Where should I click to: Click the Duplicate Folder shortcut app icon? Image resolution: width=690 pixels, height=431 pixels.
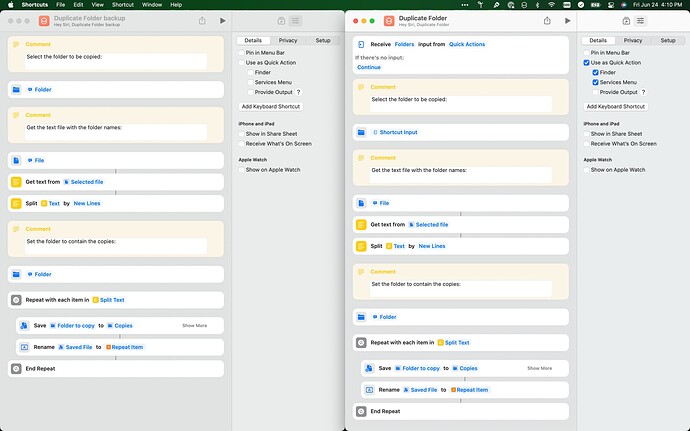point(389,21)
